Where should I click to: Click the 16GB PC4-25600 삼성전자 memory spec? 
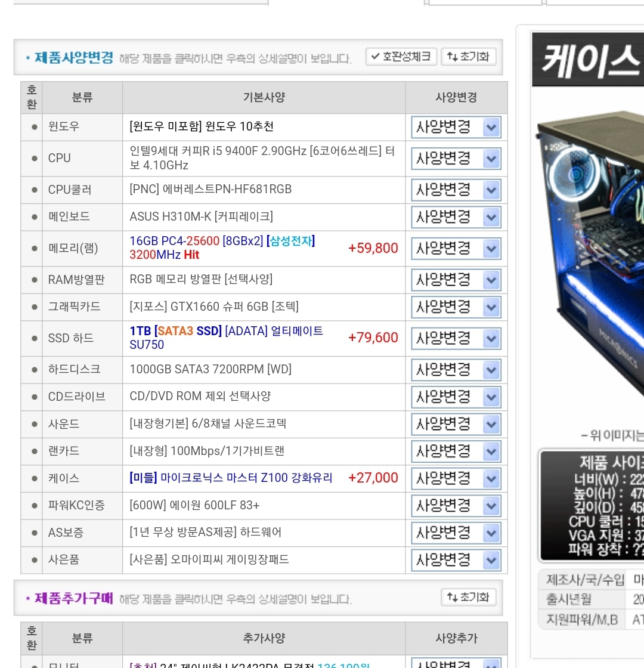tap(222, 248)
